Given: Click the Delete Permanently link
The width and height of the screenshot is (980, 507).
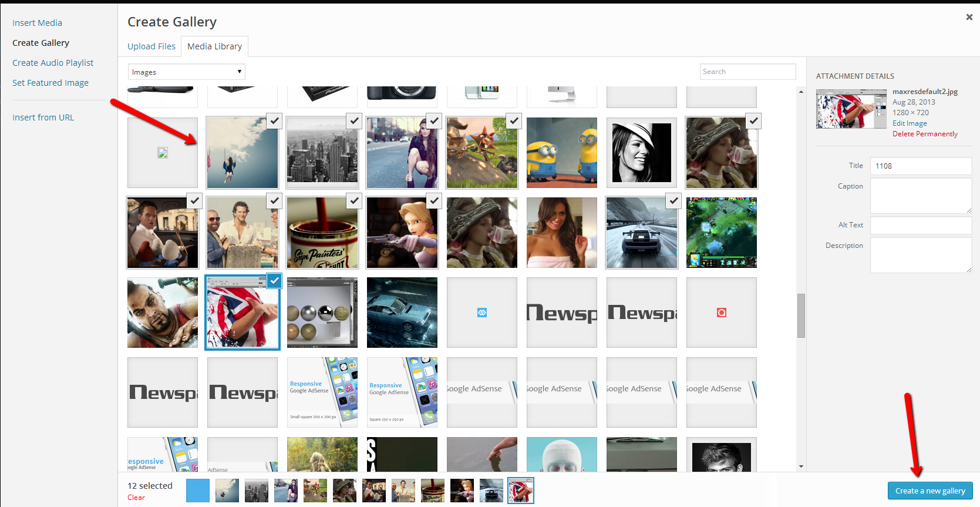Looking at the screenshot, I should pyautogui.click(x=925, y=134).
